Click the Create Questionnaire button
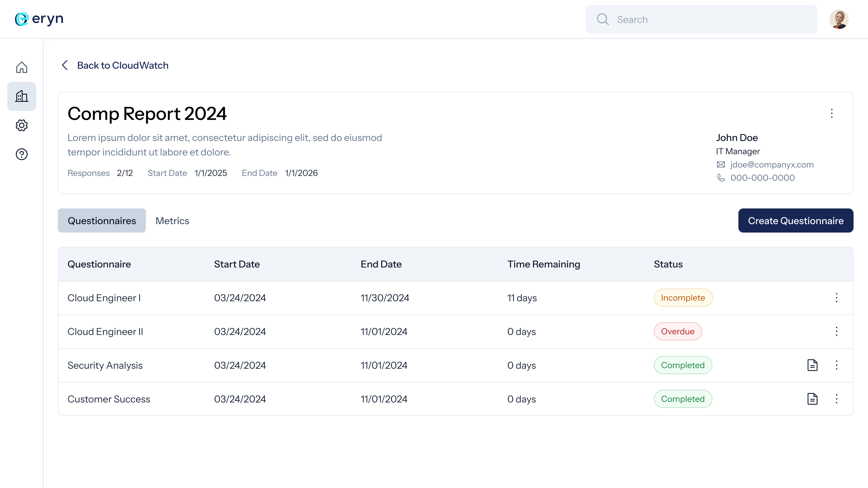This screenshot has width=868, height=488. (x=795, y=221)
